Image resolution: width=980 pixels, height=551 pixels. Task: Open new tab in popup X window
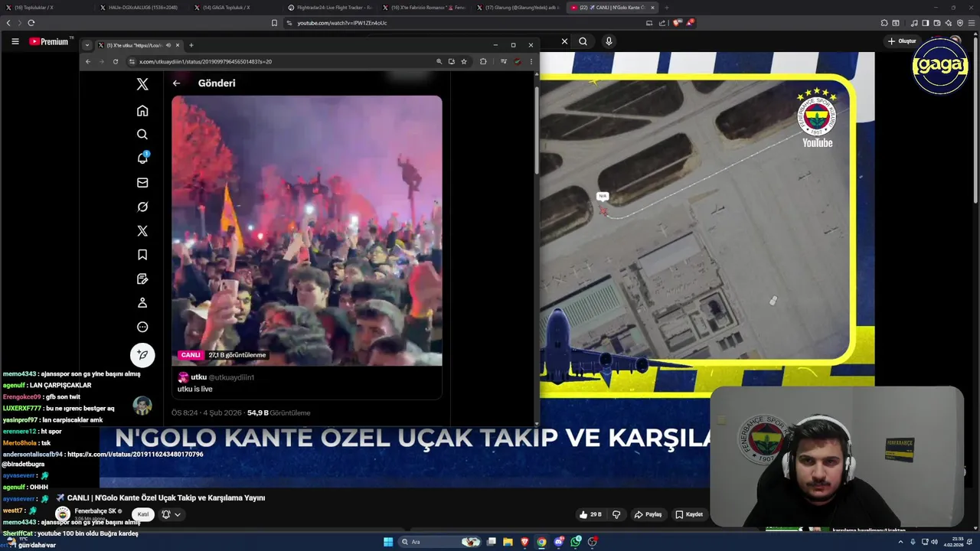click(191, 45)
